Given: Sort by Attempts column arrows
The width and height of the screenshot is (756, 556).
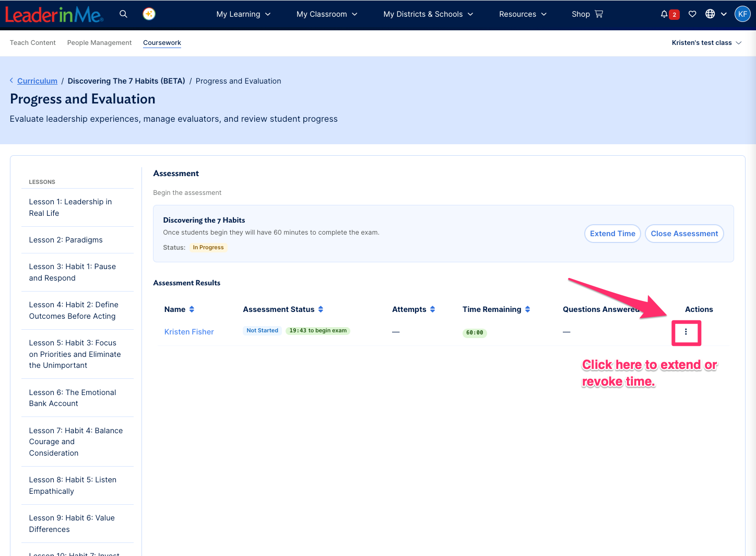Looking at the screenshot, I should (432, 309).
